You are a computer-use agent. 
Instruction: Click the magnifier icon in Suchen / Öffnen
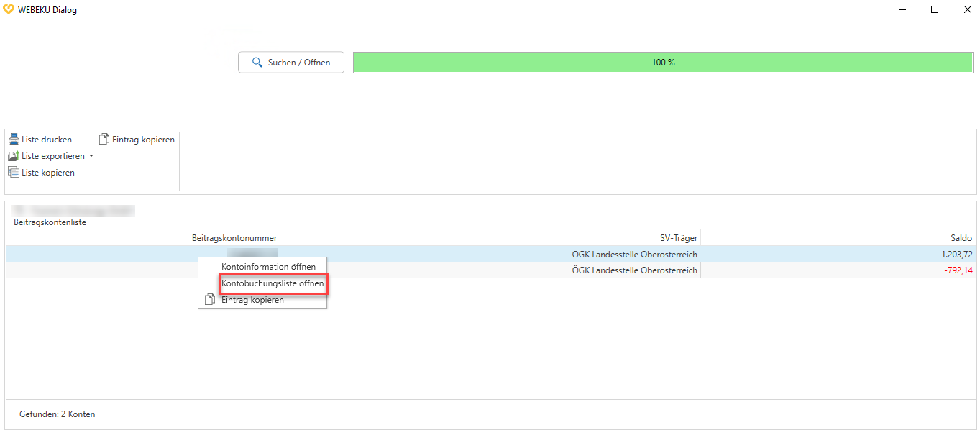[x=257, y=63]
